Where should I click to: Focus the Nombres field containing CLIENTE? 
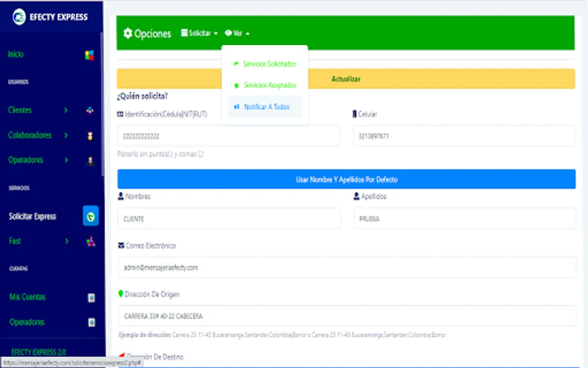point(229,219)
